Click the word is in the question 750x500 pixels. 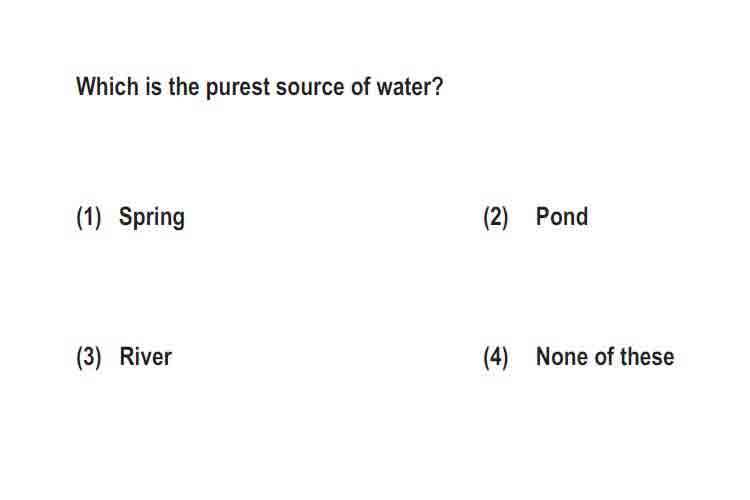[154, 87]
